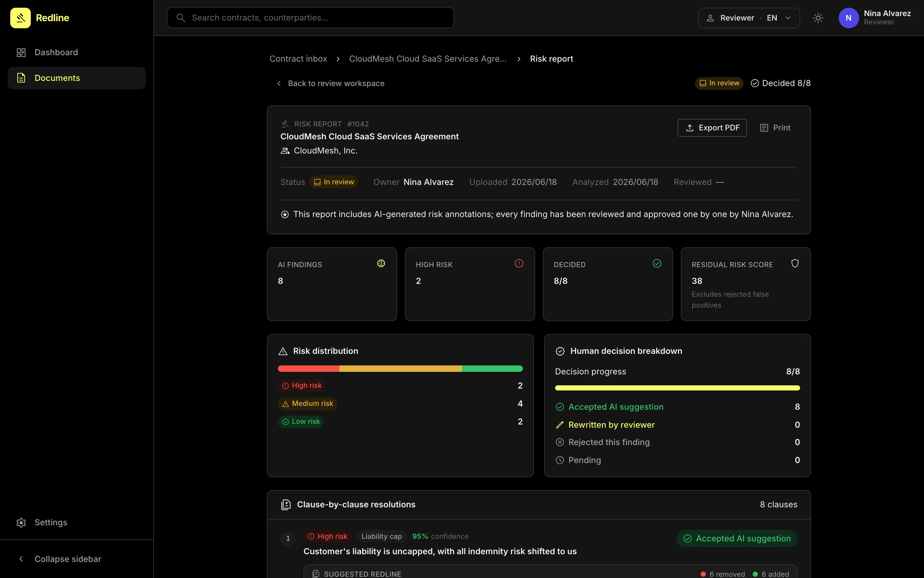Click the back chevron before Back to review
924x578 pixels.
pyautogui.click(x=279, y=83)
